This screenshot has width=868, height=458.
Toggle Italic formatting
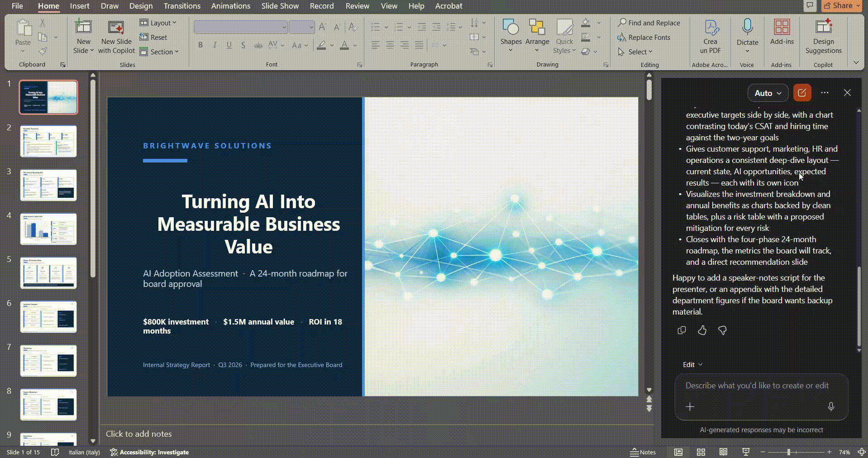tap(215, 45)
